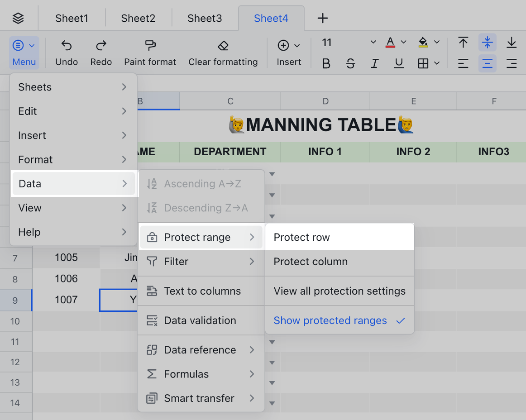Select the Paint format tool

pos(150,45)
